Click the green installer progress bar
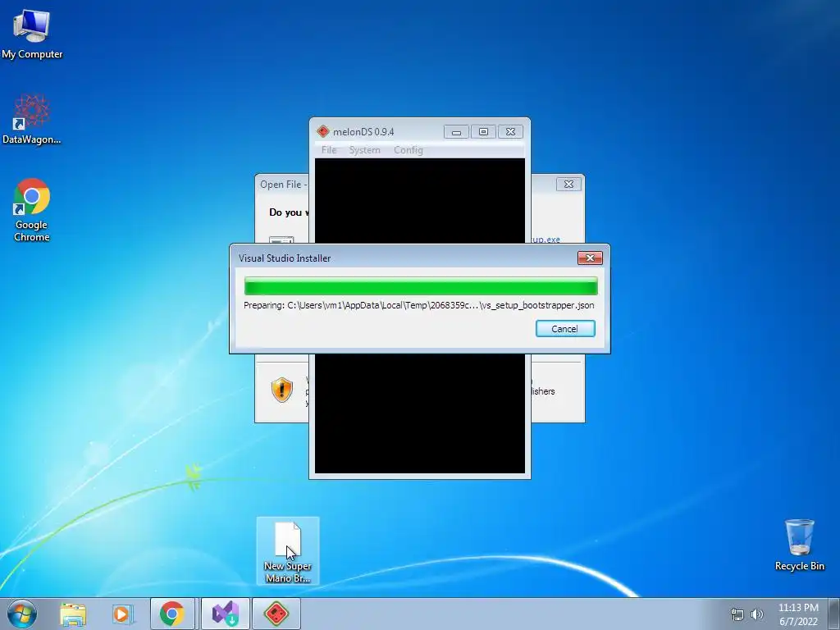This screenshot has height=630, width=840. (x=421, y=286)
